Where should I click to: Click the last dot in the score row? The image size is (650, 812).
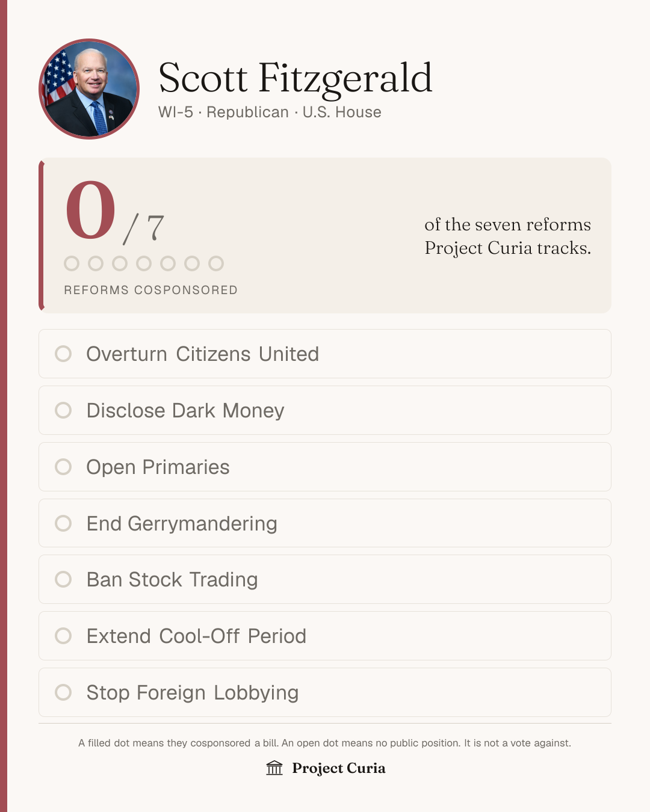pos(216,263)
